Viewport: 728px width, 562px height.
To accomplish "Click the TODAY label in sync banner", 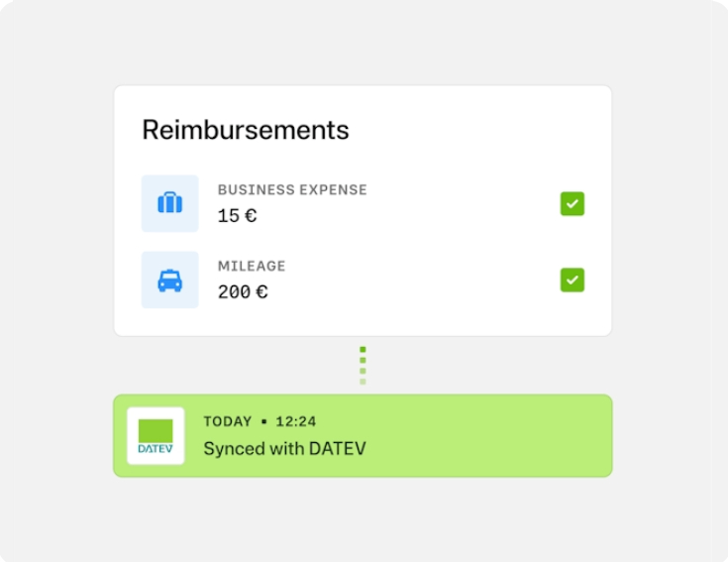I will (x=227, y=421).
